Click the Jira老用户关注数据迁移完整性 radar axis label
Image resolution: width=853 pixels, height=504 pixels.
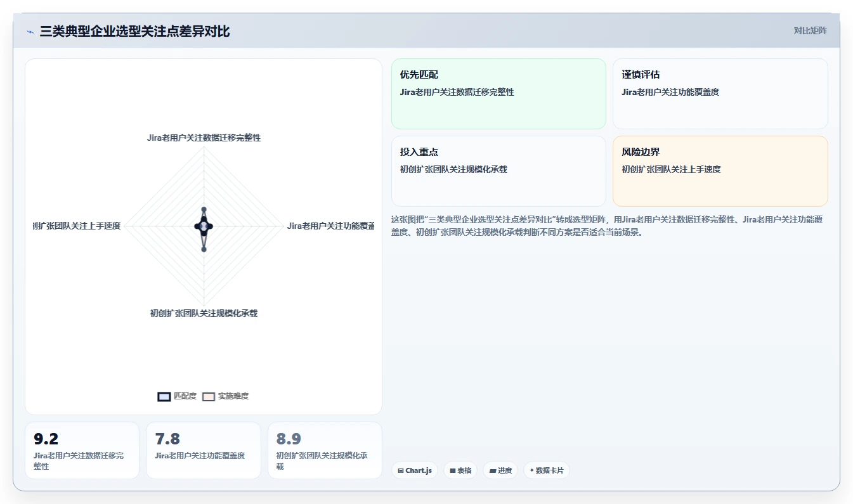pos(204,138)
